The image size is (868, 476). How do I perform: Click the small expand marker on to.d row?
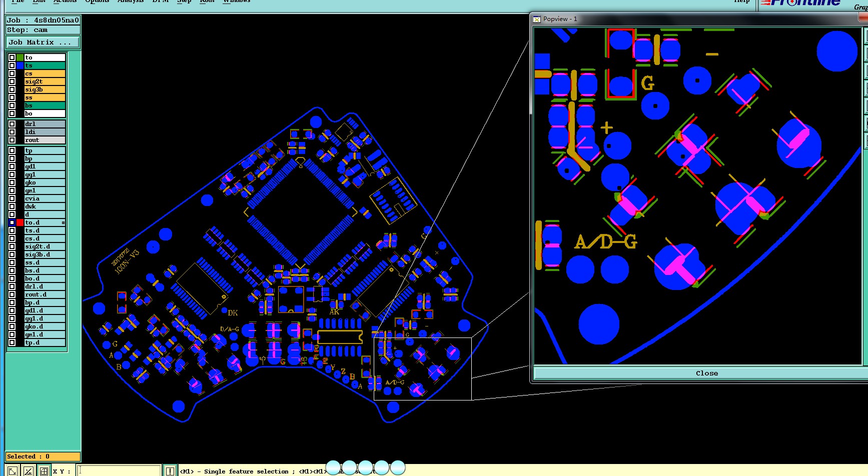pos(63,222)
